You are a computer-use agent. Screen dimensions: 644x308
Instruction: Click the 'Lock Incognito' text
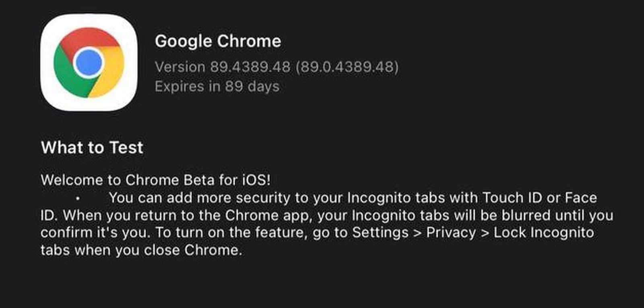click(x=544, y=233)
